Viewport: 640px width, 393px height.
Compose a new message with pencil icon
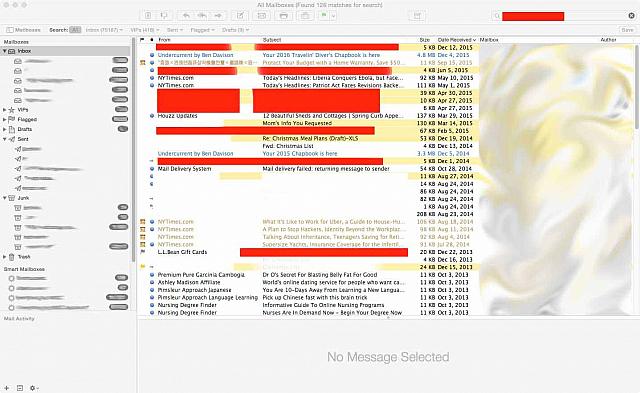coord(240,16)
